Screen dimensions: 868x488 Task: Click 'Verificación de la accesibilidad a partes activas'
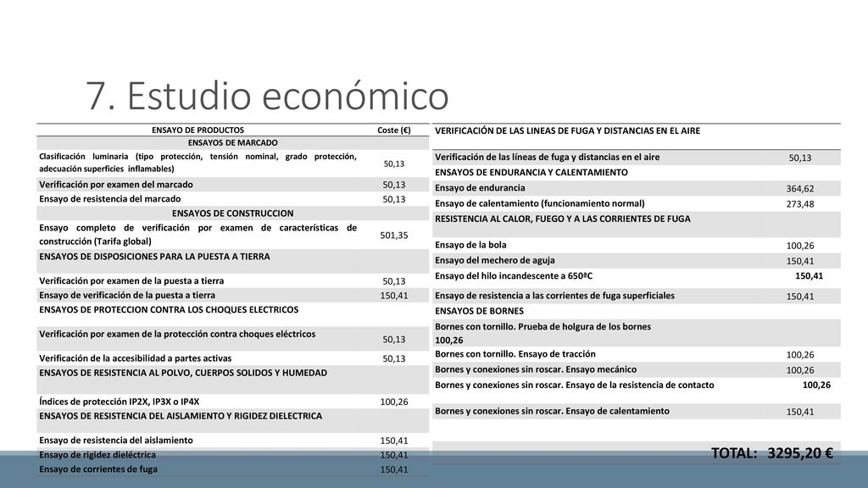[x=135, y=358]
